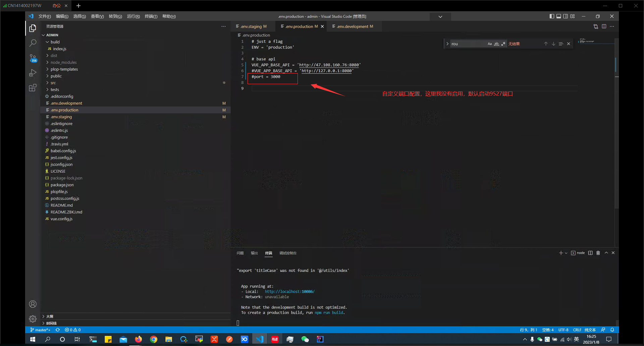Toggle primary side bar visibility
644x346 pixels.
(x=552, y=16)
